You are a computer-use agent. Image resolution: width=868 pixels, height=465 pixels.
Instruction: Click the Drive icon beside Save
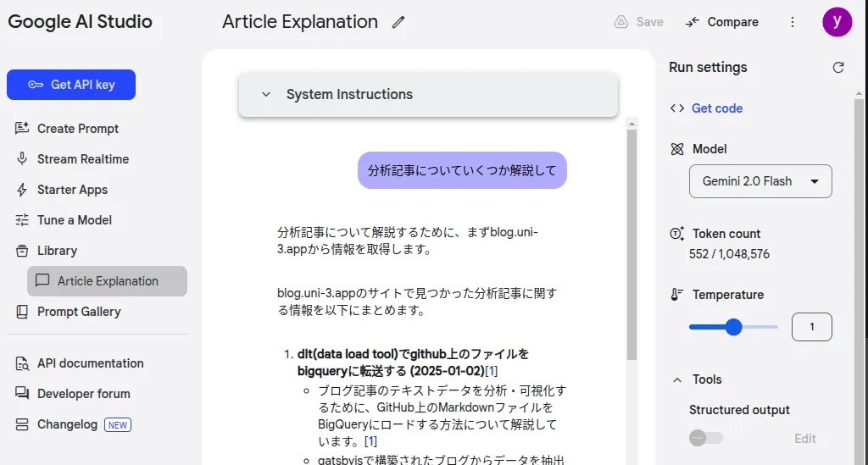tap(621, 21)
